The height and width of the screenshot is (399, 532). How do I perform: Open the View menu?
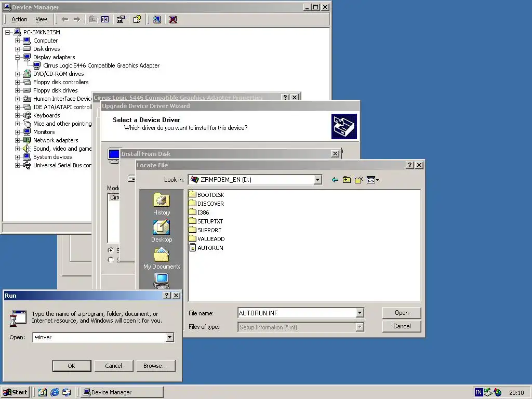pyautogui.click(x=41, y=19)
